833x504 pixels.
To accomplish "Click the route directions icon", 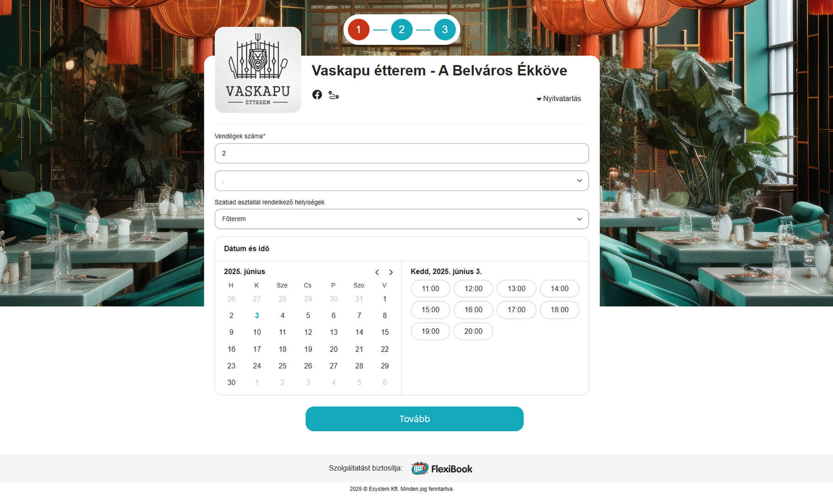I will [334, 95].
